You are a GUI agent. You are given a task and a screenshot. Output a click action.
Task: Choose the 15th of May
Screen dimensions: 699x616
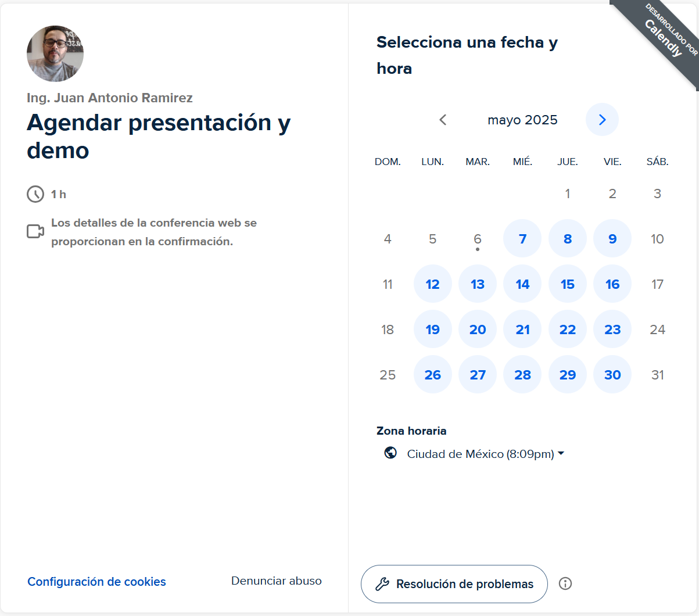click(x=568, y=284)
